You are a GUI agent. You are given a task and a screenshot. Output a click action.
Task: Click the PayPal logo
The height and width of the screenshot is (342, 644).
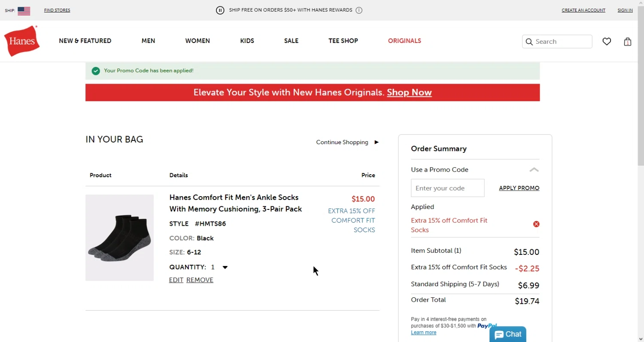click(487, 326)
